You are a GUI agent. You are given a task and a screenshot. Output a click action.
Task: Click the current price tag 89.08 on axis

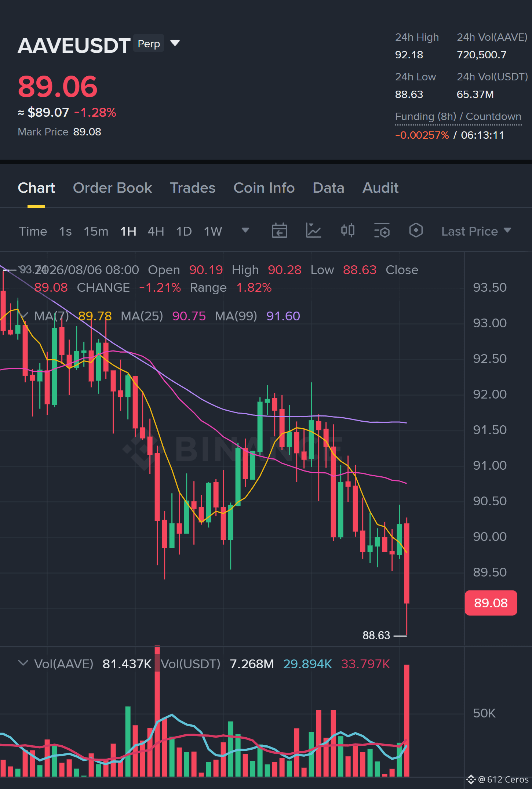click(491, 603)
